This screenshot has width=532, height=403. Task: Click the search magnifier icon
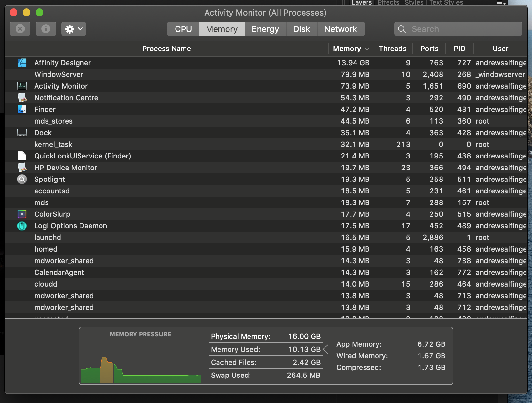[x=402, y=29]
